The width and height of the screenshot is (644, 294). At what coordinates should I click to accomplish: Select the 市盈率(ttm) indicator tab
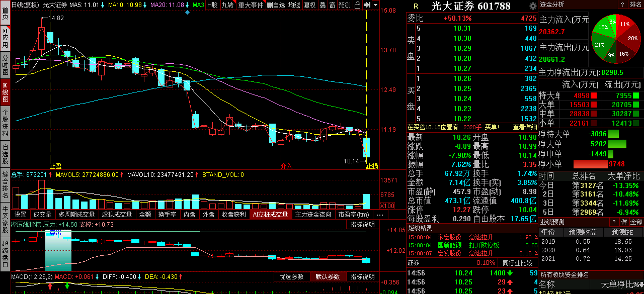[x=354, y=215]
